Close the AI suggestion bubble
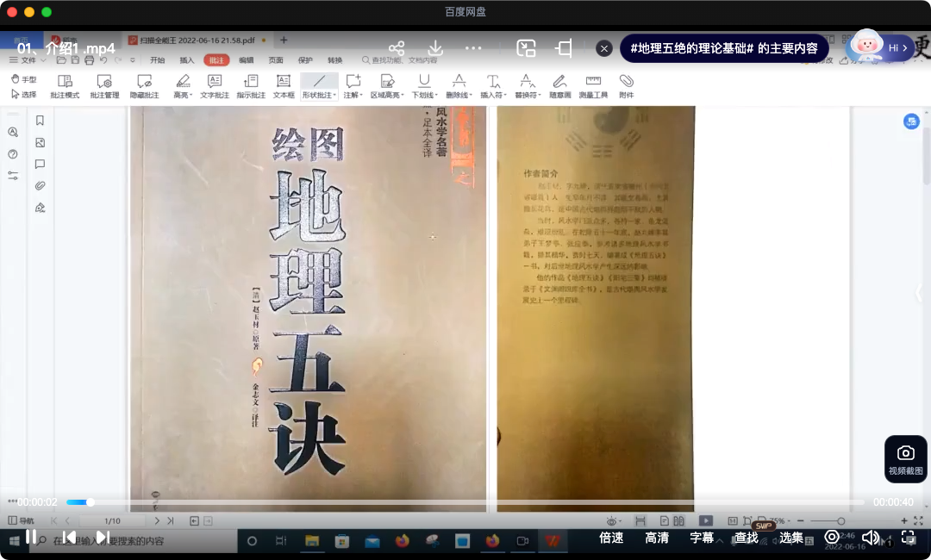Screen dimensions: 931x560 605,48
